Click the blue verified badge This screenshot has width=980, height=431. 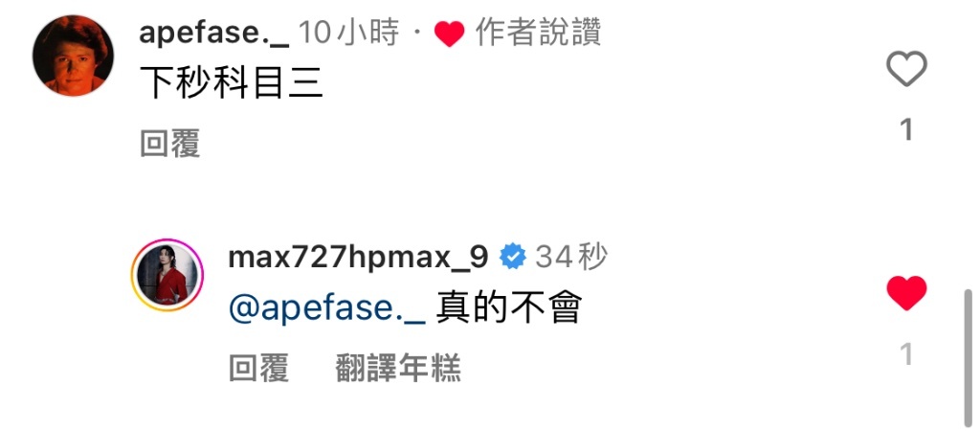coord(513,257)
